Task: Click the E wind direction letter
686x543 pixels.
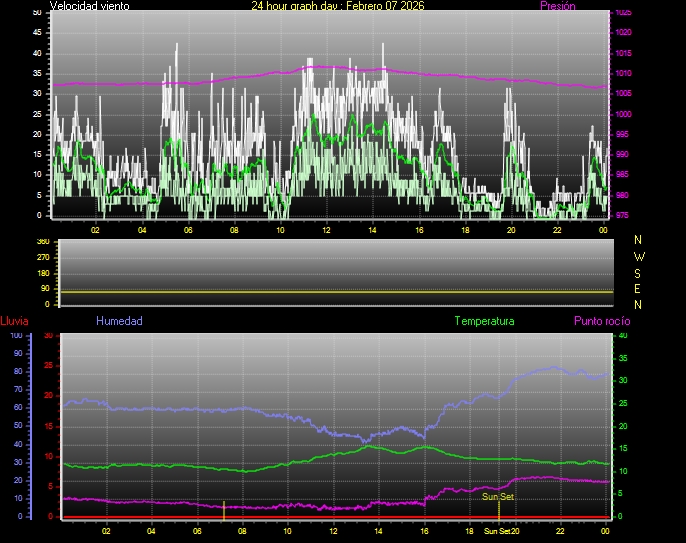Action: [639, 288]
